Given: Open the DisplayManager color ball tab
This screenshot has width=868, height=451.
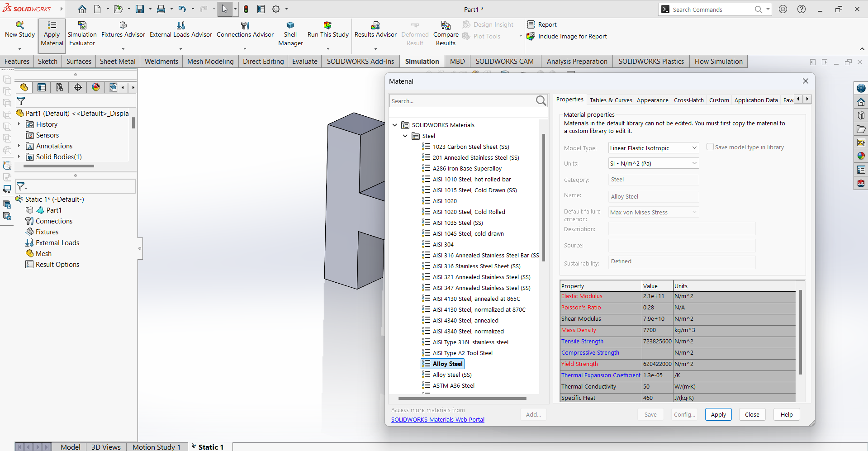Looking at the screenshot, I should (96, 87).
